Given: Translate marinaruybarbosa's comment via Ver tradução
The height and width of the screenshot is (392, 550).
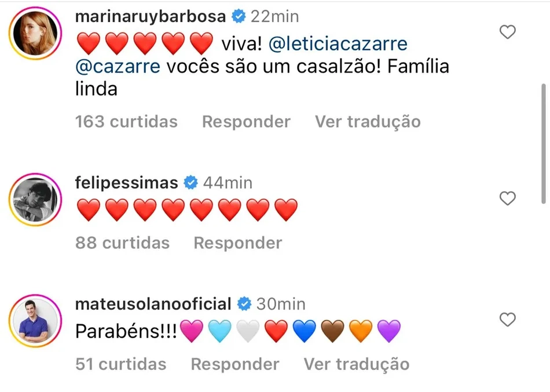Looking at the screenshot, I should click(x=368, y=122).
